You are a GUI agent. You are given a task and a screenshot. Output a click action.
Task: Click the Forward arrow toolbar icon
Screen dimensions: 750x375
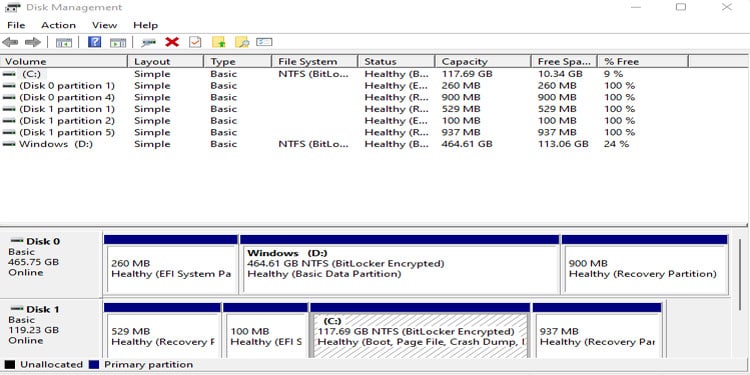click(x=33, y=43)
